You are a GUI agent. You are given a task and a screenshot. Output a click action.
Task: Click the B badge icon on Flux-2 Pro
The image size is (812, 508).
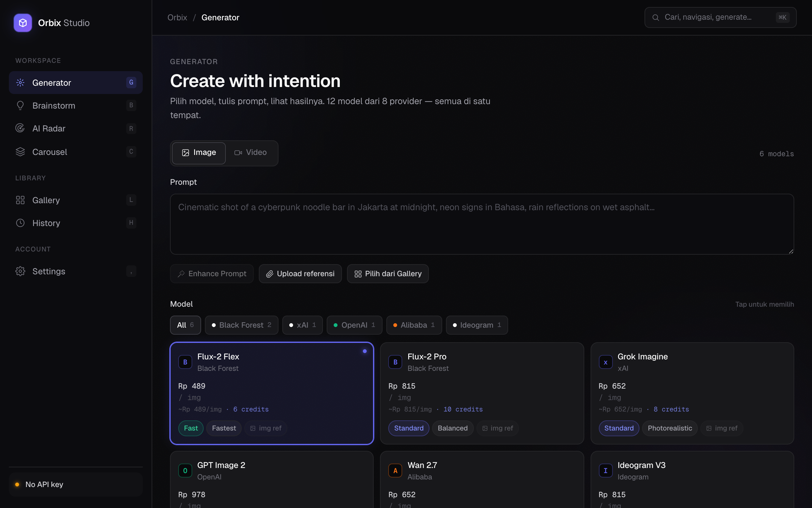(x=395, y=362)
